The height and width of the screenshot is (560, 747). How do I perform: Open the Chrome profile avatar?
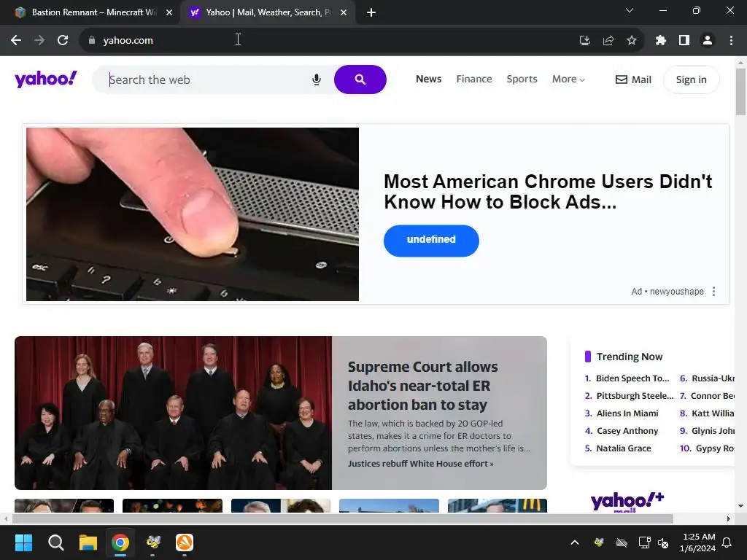[708, 41]
